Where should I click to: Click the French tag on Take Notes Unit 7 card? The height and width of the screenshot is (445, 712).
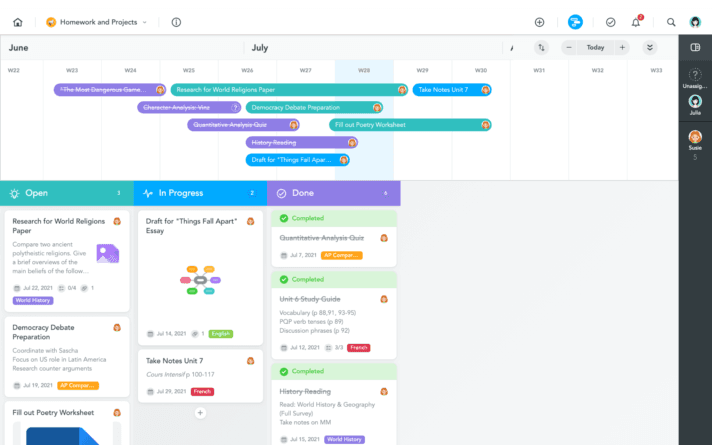202,391
